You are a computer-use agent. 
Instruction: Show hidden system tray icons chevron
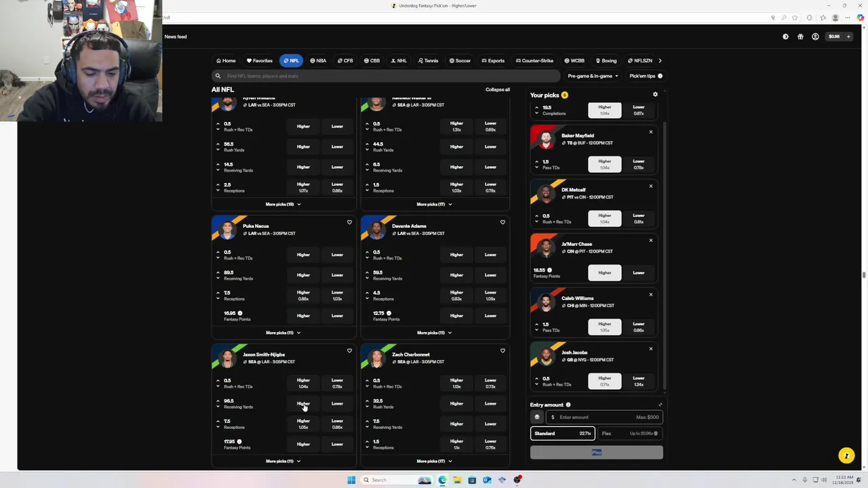pos(793,480)
